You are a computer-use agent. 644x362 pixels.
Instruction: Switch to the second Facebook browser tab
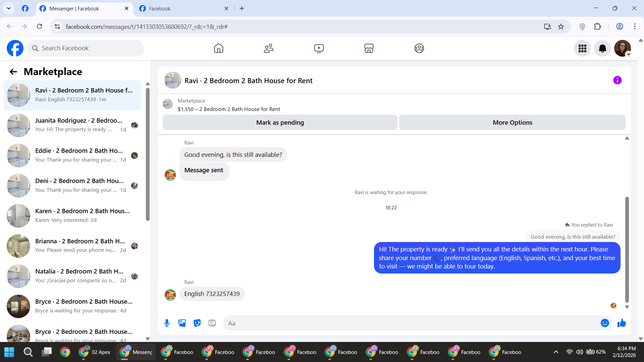[x=184, y=8]
